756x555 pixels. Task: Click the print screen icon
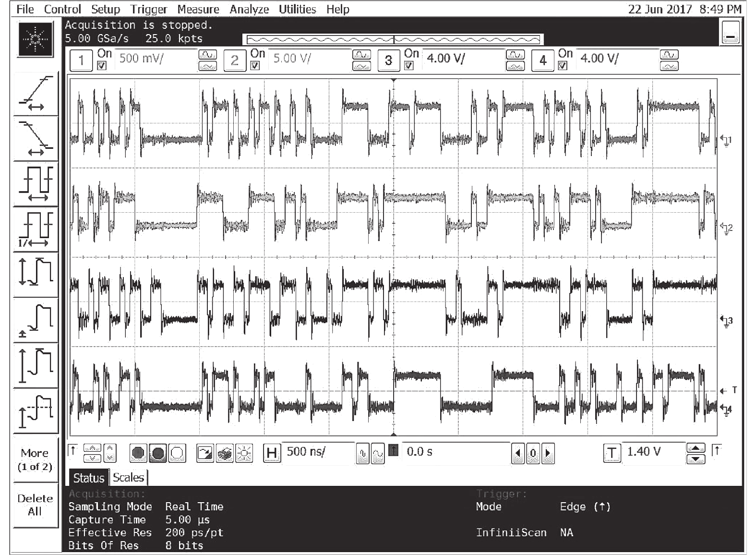pos(225,453)
